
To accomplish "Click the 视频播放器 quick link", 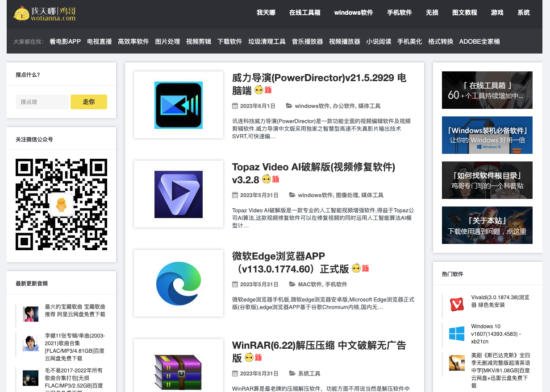I will [x=345, y=41].
